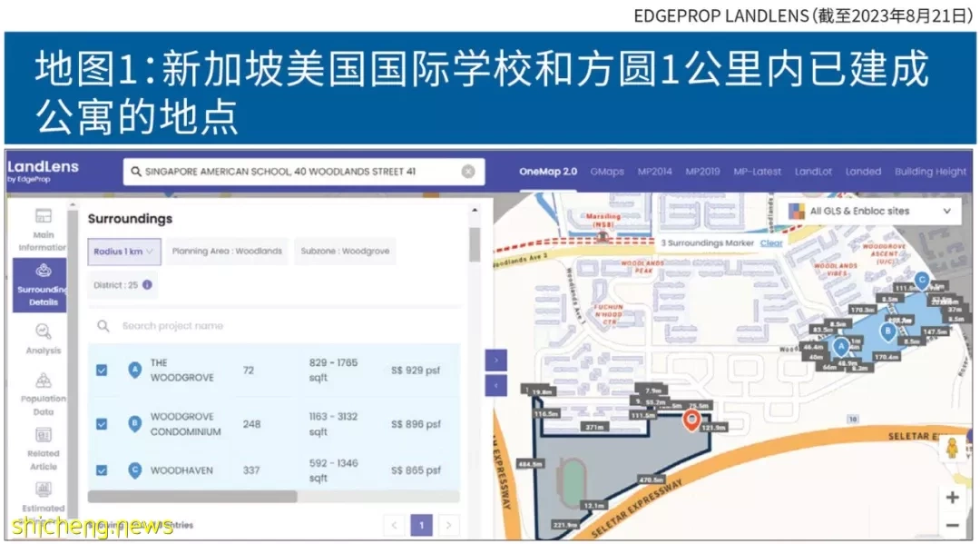This screenshot has height=544, width=980.
Task: Click the Marsiling station marker on map
Action: pyautogui.click(x=603, y=236)
